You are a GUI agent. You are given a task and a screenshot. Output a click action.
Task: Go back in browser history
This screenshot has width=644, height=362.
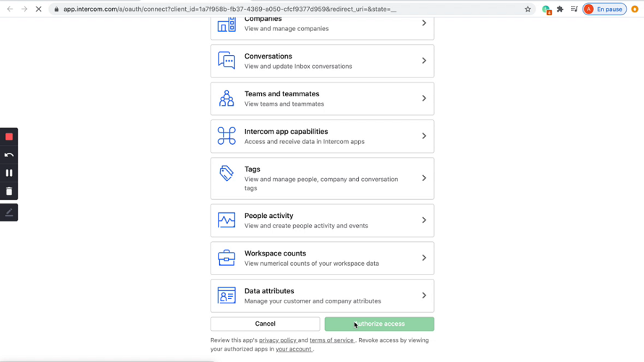tap(10, 9)
